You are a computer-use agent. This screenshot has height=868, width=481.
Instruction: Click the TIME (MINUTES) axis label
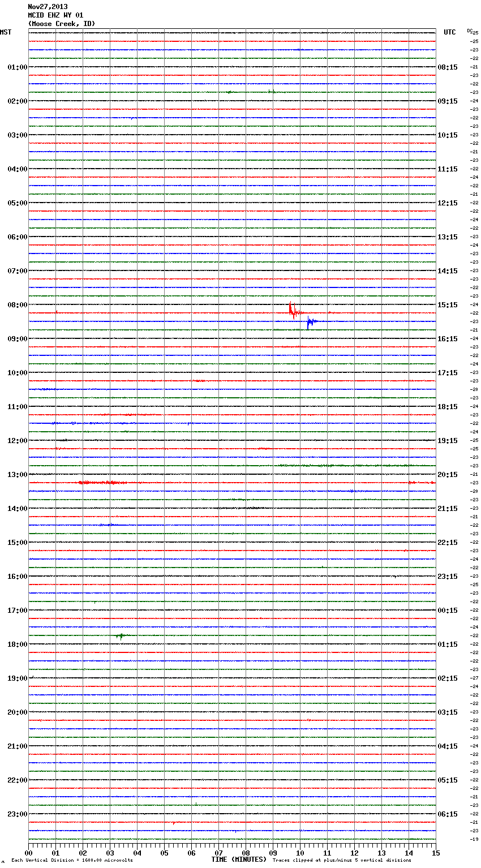click(x=239, y=860)
